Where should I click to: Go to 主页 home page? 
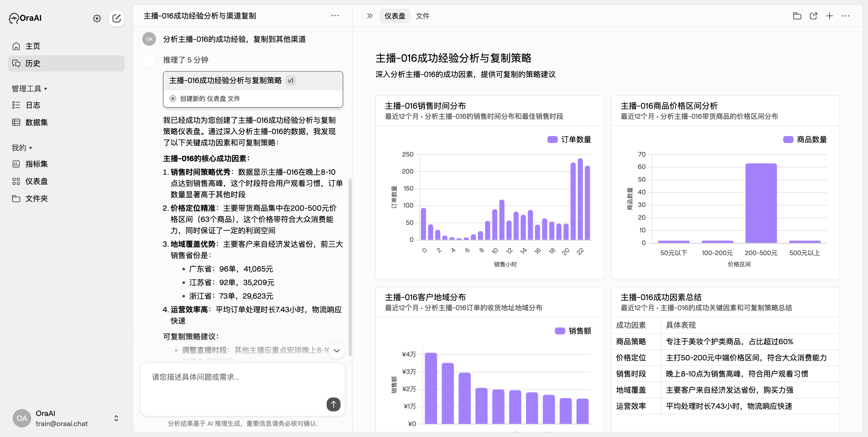click(32, 46)
